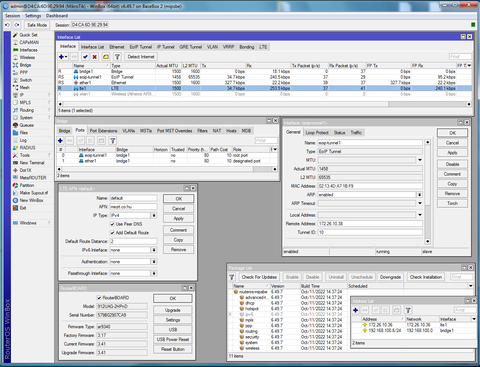Viewport: 480px width, 367px height.
Task: Open the ARP dropdown in eoip-tunnel1
Action: click(x=420, y=195)
